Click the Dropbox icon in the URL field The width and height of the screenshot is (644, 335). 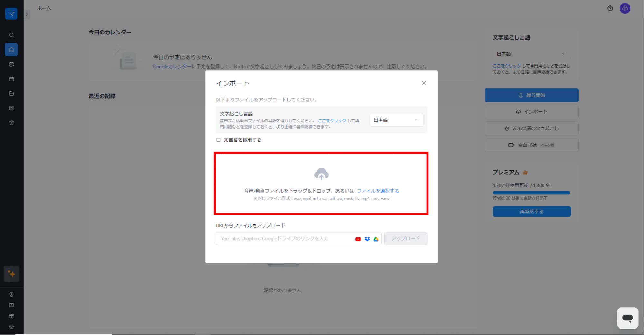point(367,239)
